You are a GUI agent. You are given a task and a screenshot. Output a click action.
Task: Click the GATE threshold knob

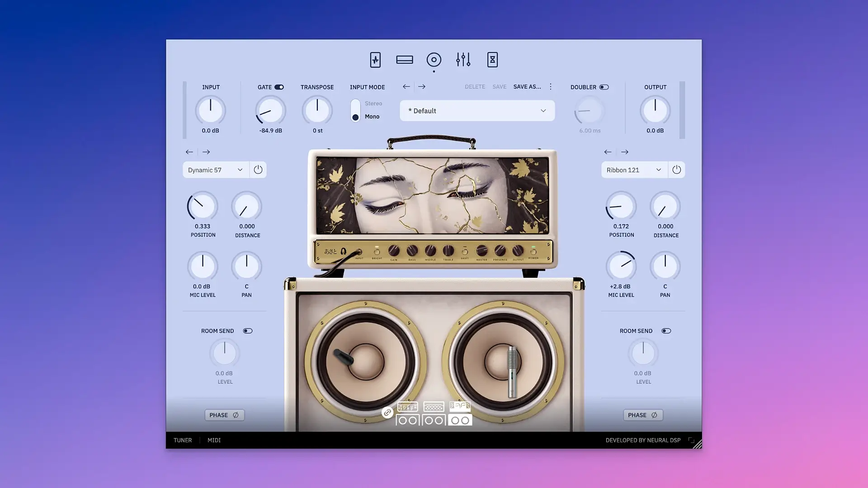click(x=271, y=110)
